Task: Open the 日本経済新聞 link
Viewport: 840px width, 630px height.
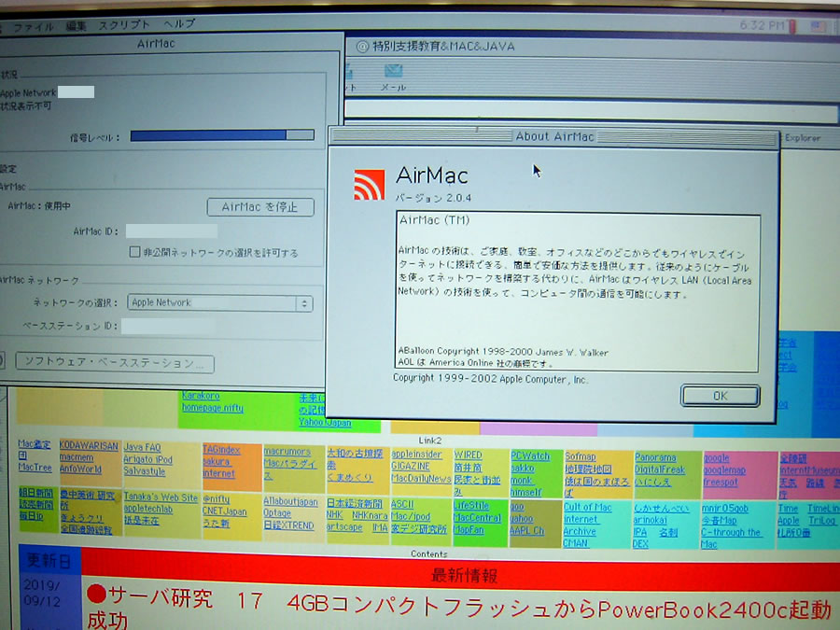Action: coord(354,504)
